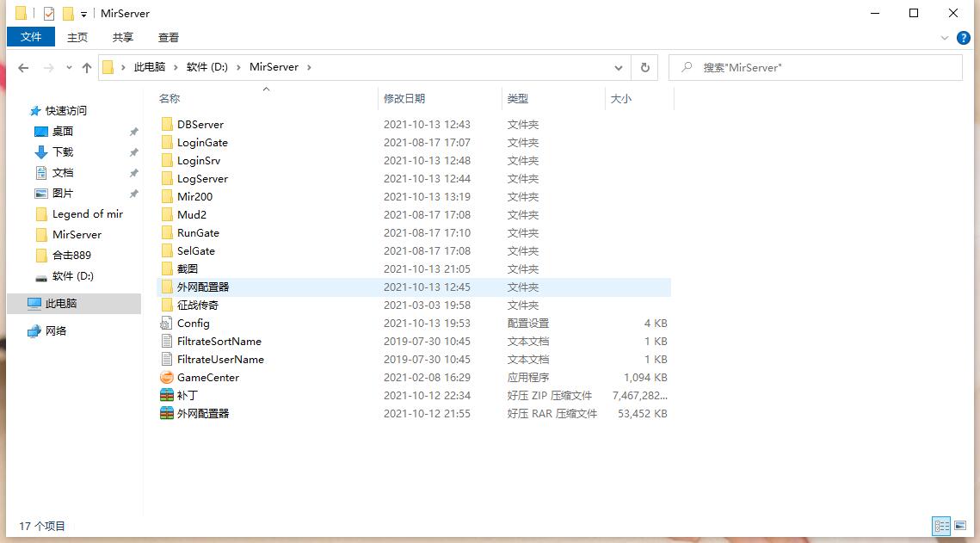The image size is (980, 543).
Task: Open the 主页 ribbon tab
Action: [x=77, y=38]
